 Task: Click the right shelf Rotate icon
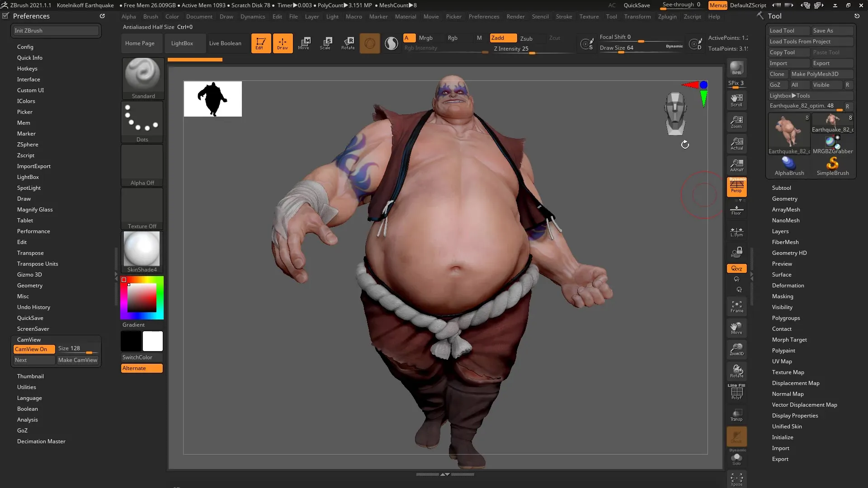(x=736, y=371)
